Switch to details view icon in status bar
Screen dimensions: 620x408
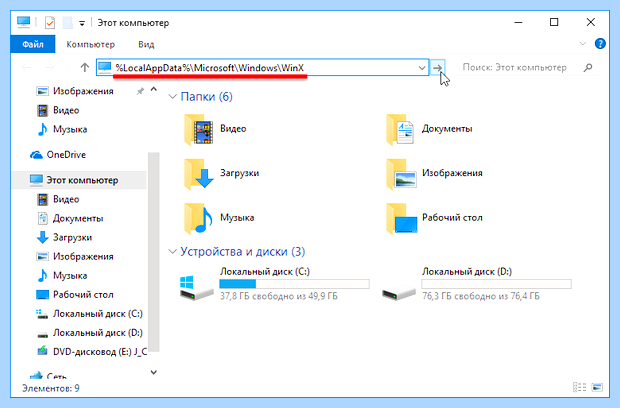(x=580, y=387)
